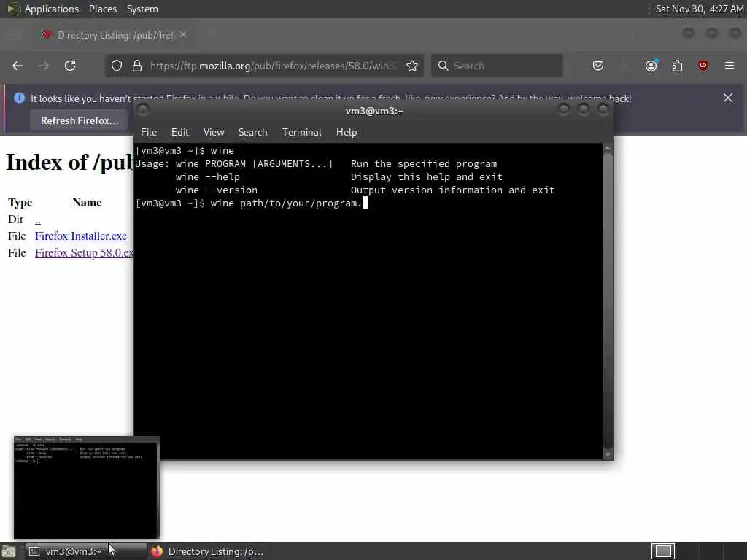Viewport: 747px width, 560px height.
Task: Open the Firefox Setup 58.0 exe link
Action: click(x=85, y=253)
